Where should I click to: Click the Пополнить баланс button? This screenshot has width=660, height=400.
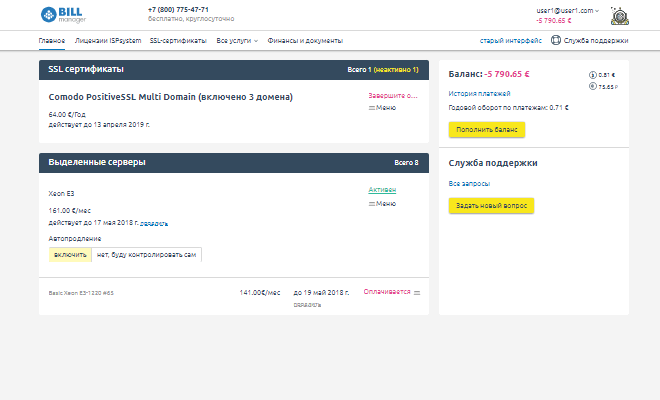487,130
